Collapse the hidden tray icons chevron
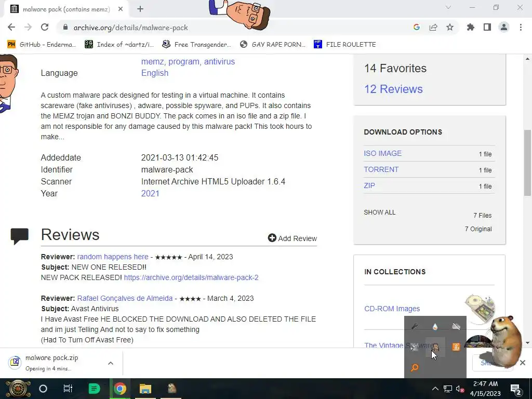Screen dimensions: 532x399 pyautogui.click(x=435, y=389)
